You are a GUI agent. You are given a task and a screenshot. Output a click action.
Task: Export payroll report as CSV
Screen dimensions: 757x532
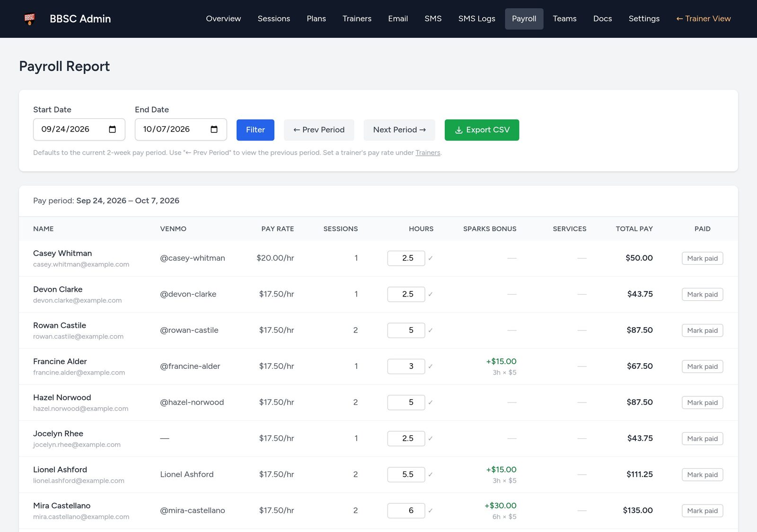(x=482, y=130)
